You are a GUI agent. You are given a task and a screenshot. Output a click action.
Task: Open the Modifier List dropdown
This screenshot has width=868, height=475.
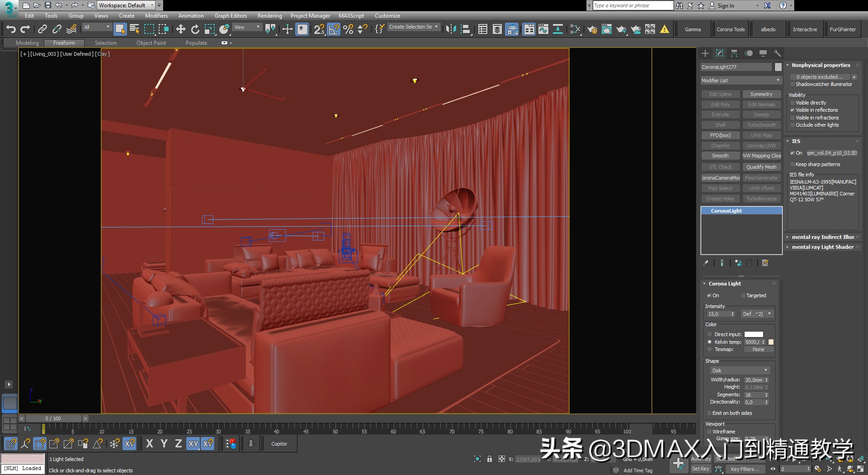point(741,80)
